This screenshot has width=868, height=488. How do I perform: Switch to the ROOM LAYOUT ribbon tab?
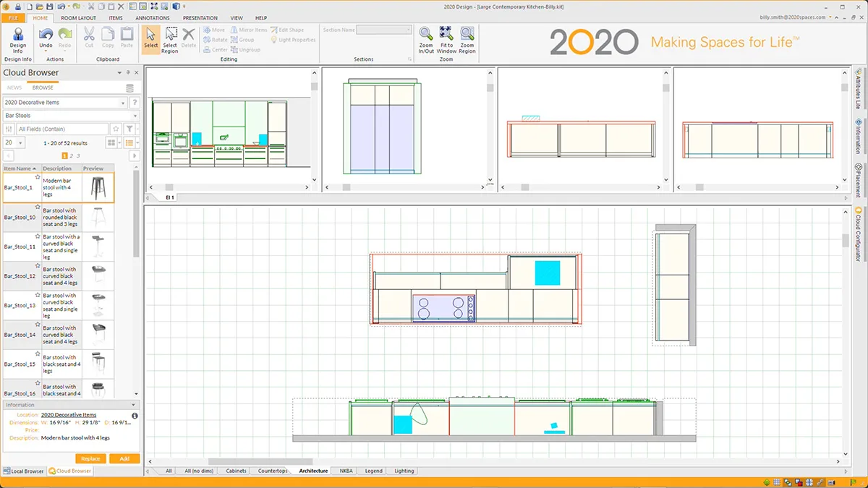pos(78,18)
